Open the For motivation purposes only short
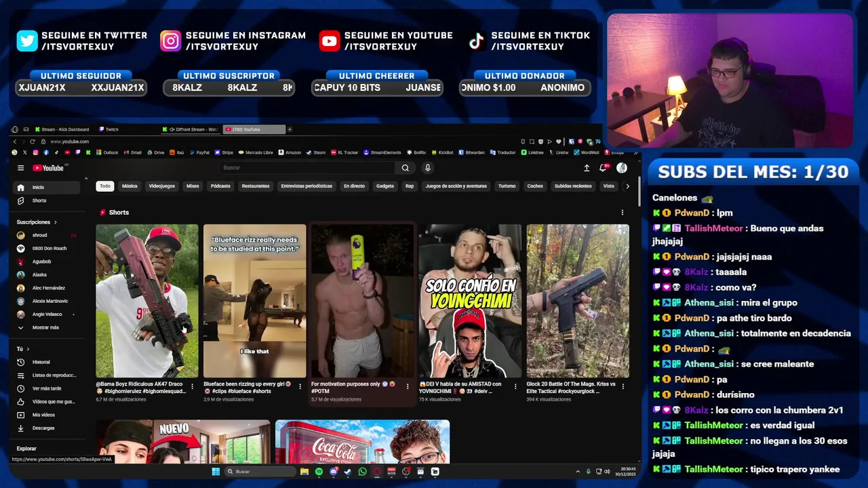The width and height of the screenshot is (868, 488). coord(362,301)
